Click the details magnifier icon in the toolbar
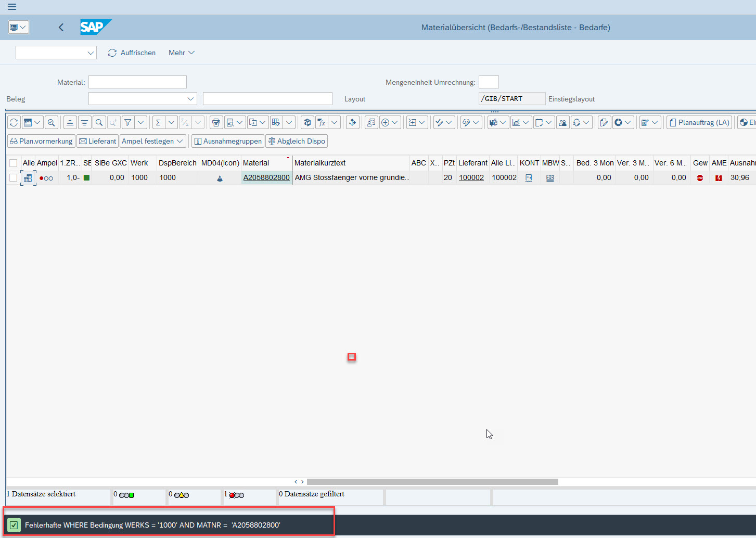This screenshot has width=756, height=538. [x=51, y=123]
